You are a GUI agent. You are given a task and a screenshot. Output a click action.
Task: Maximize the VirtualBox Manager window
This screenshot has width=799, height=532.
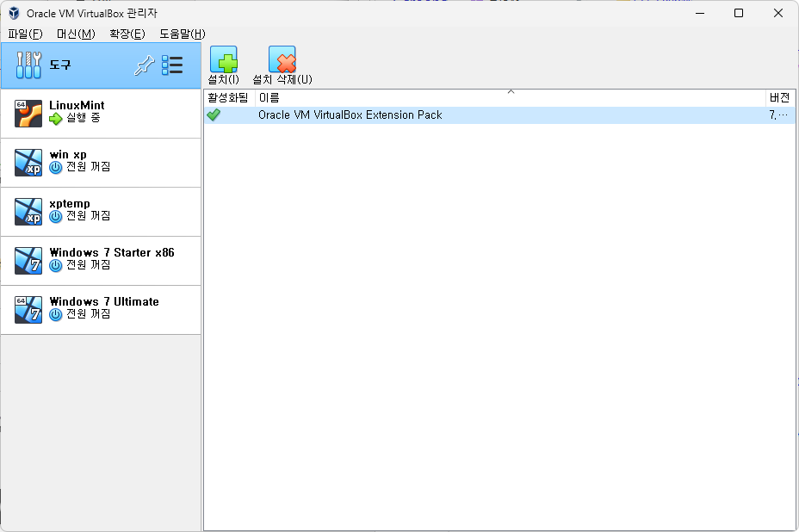[x=739, y=13]
